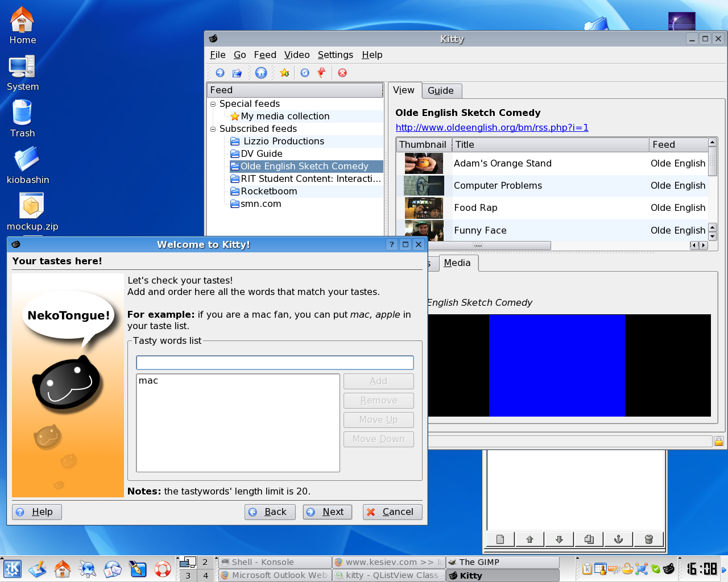Click the tasty words text input field
The width and height of the screenshot is (728, 582).
coord(275,363)
